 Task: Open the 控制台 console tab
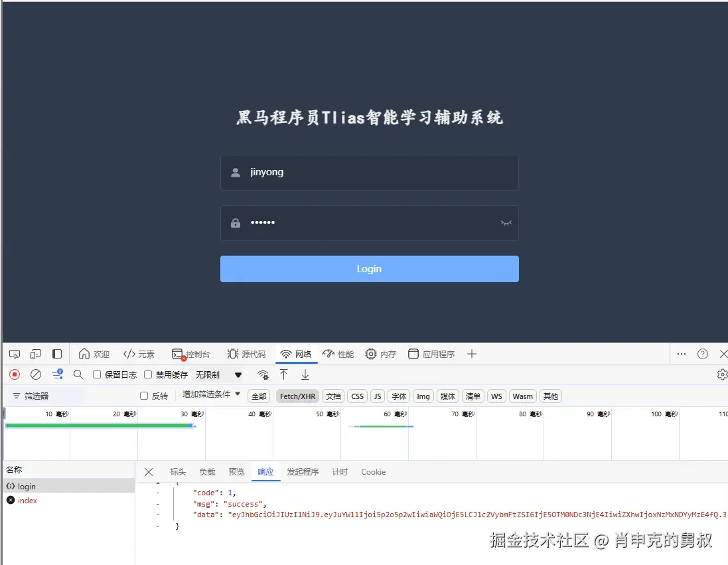(x=191, y=354)
